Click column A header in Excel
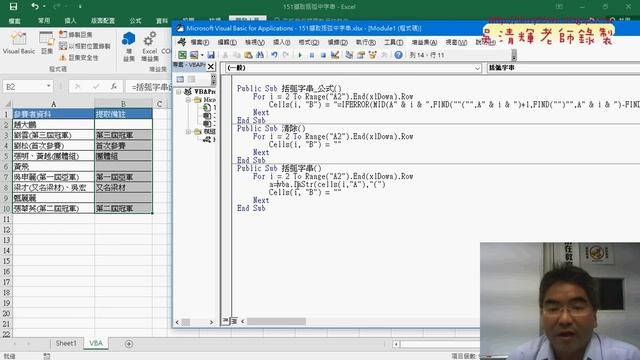The image size is (640, 360). [x=53, y=104]
